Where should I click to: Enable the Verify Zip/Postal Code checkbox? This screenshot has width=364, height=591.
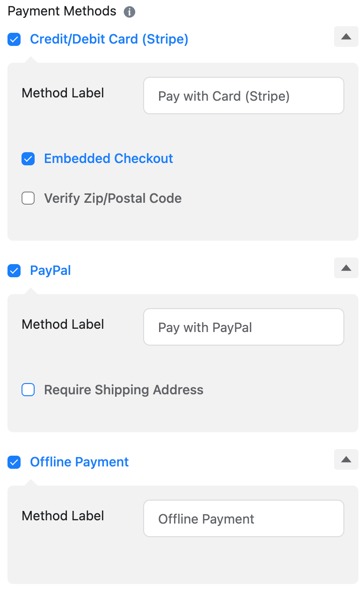[29, 199]
